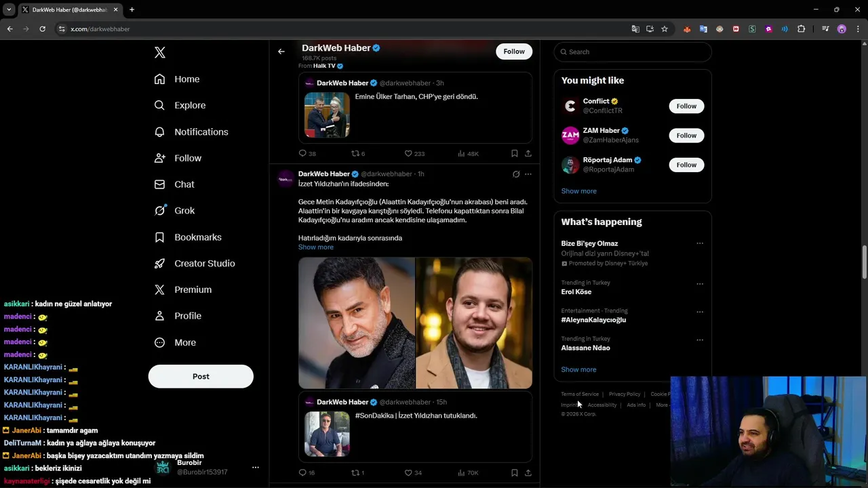Open Notifications
This screenshot has width=868, height=488.
pos(191,131)
